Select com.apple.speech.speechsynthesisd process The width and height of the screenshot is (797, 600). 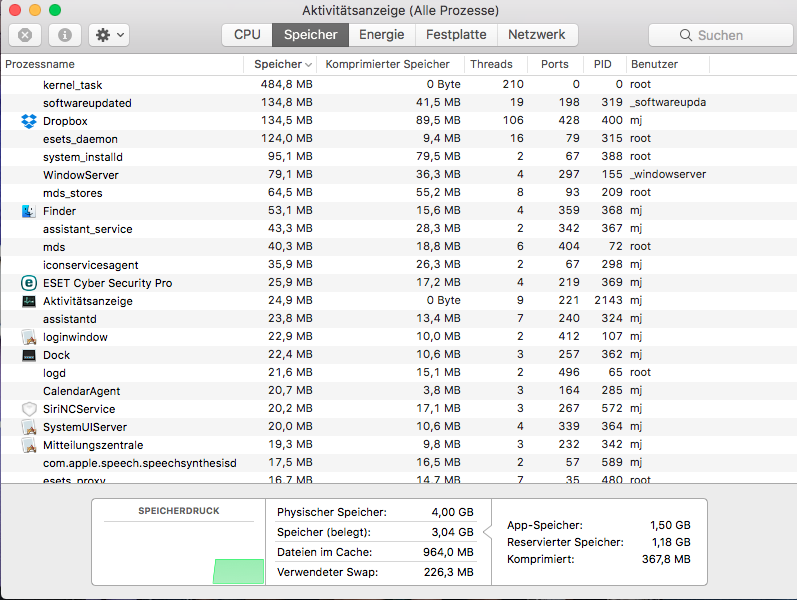click(398, 463)
